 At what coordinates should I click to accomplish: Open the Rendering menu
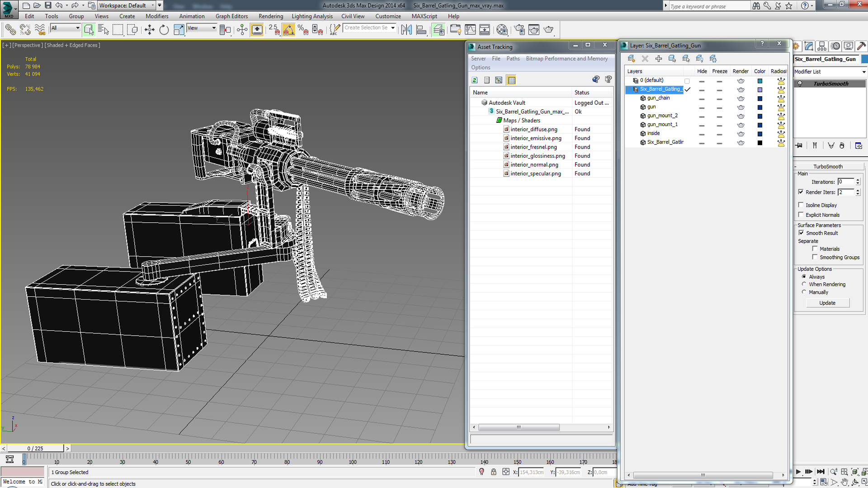(270, 16)
